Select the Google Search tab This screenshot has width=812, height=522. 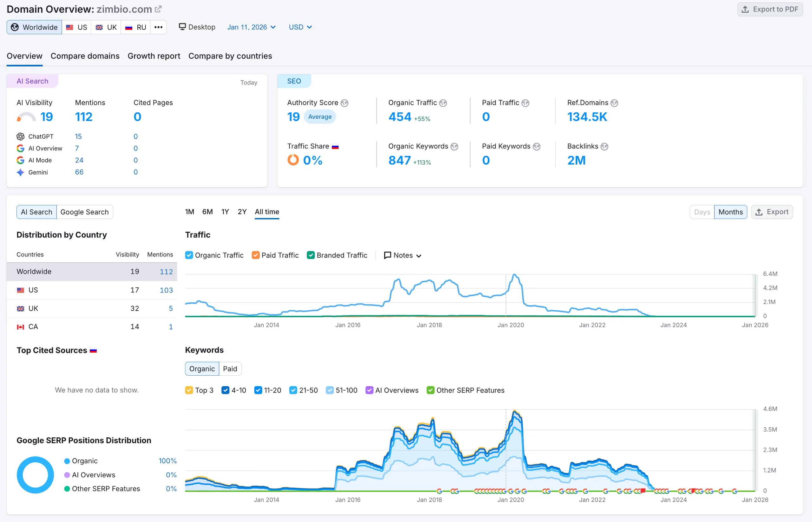(x=84, y=212)
